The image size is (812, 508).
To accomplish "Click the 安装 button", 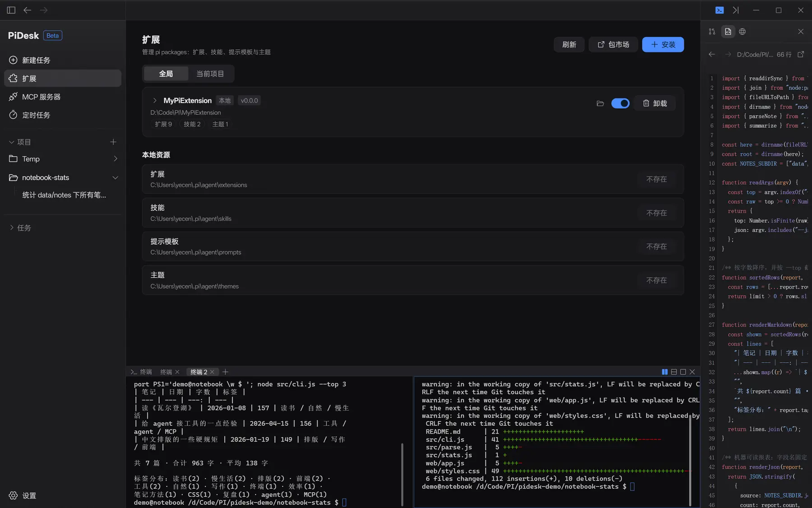I will [663, 45].
